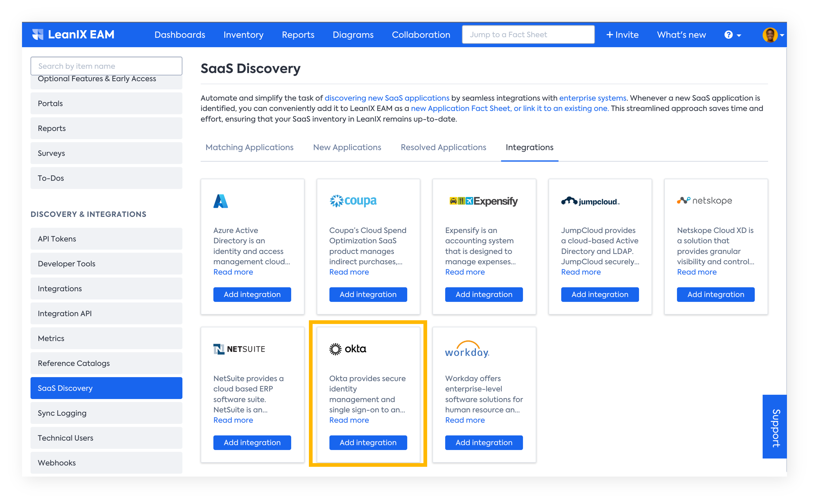Open What's new

pos(681,35)
